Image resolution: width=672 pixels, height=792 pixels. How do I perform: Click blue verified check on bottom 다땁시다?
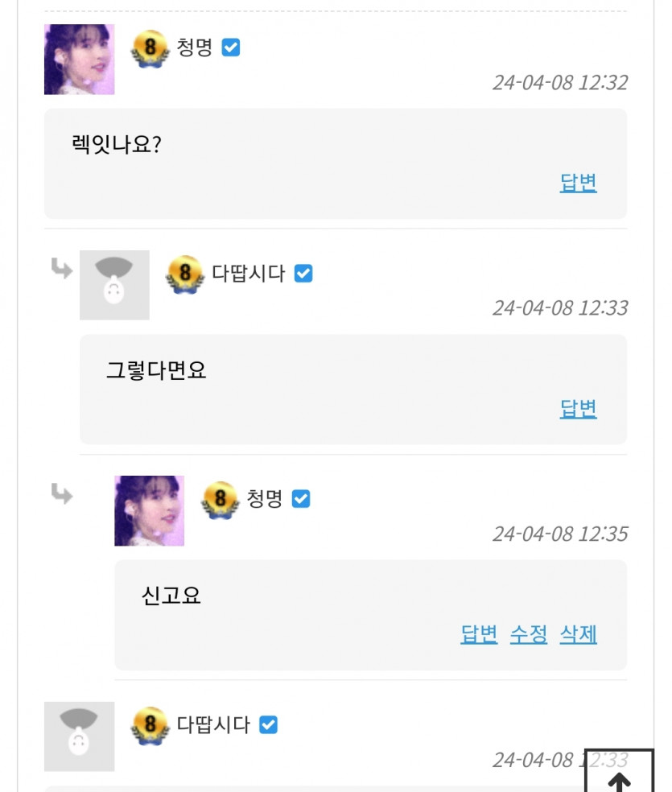268,725
